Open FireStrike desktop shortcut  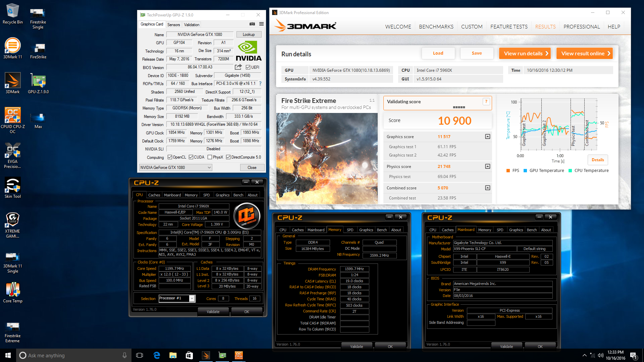[38, 51]
